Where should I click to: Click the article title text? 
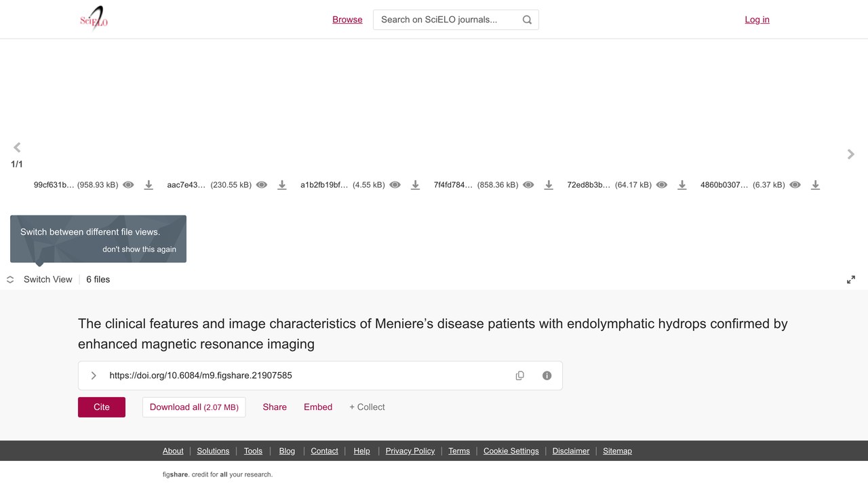(x=433, y=333)
